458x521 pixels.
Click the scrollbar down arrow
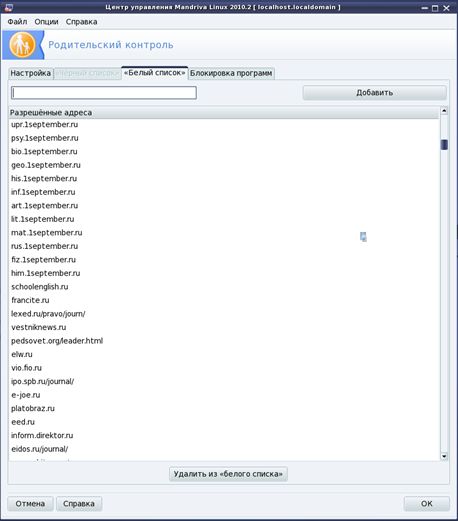click(444, 456)
